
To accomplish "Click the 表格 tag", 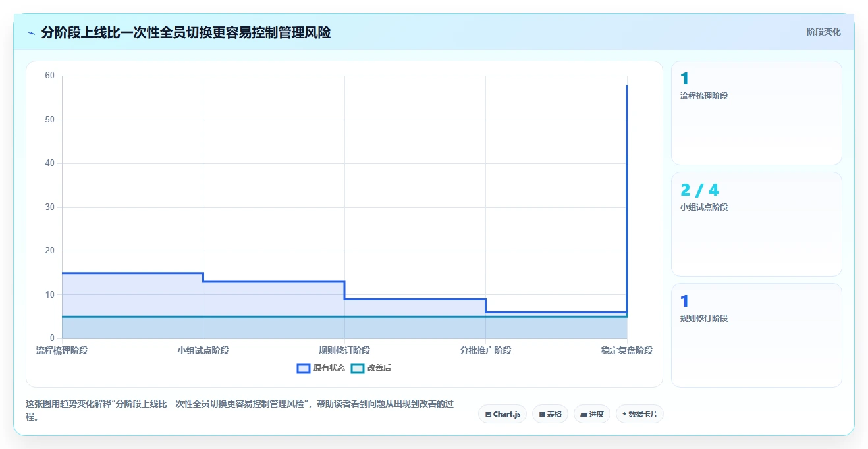I will (550, 414).
